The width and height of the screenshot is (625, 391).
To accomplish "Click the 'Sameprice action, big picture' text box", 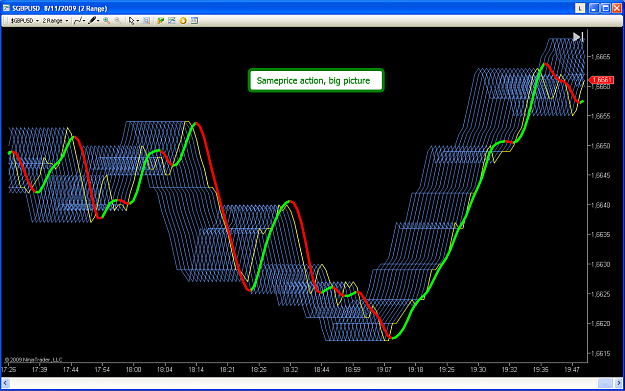I will click(x=316, y=81).
